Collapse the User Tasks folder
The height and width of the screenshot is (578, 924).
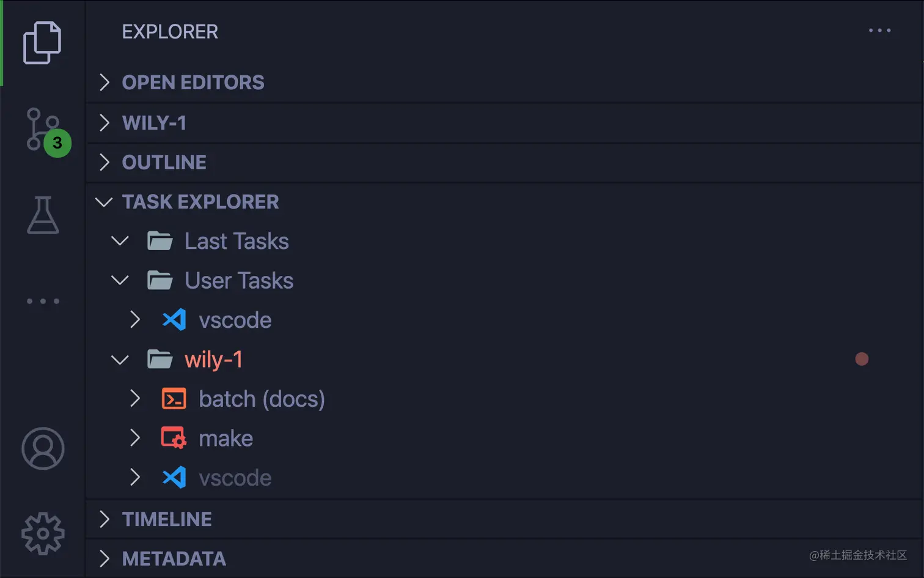(120, 280)
